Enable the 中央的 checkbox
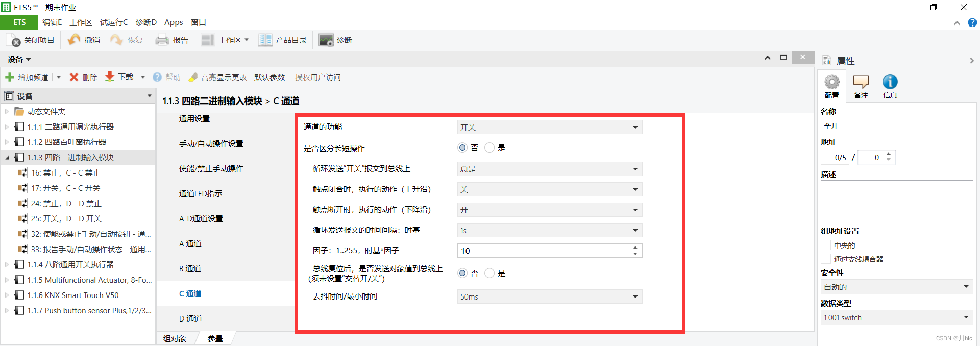This screenshot has width=980, height=346. click(826, 245)
